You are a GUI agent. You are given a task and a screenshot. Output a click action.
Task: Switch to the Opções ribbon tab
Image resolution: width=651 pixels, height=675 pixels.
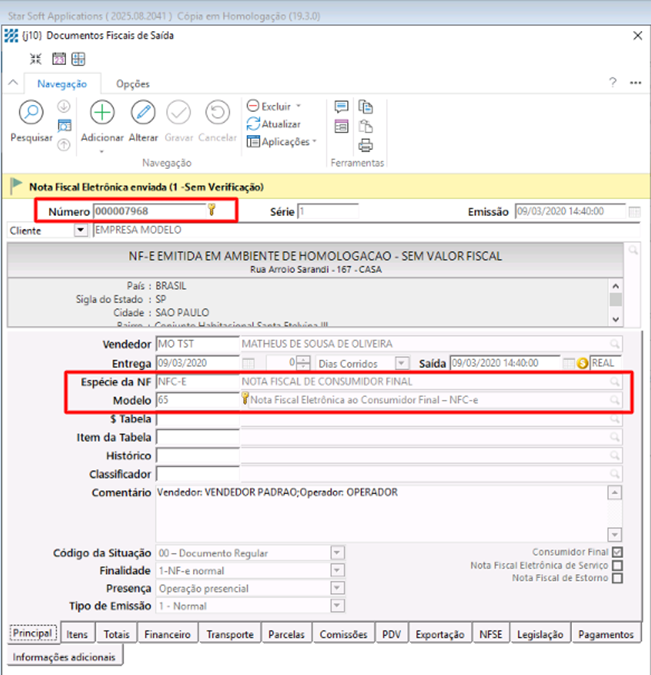coord(133,85)
